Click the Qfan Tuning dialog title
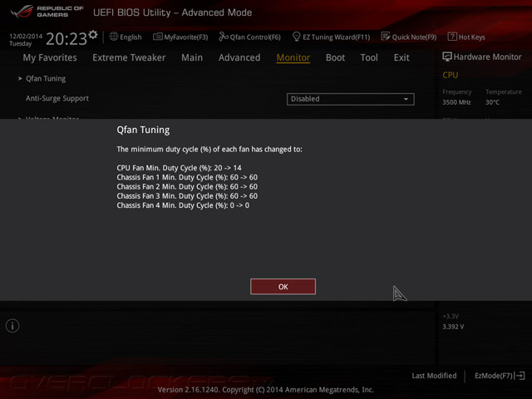Screen dimensions: 532x399 [x=143, y=130]
